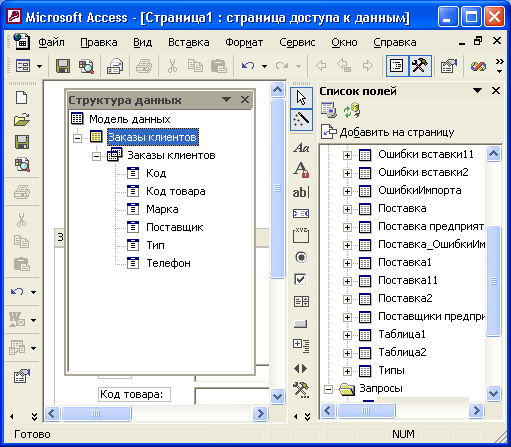511x447 pixels.
Task: Expand the Типы table node
Action: [x=347, y=371]
